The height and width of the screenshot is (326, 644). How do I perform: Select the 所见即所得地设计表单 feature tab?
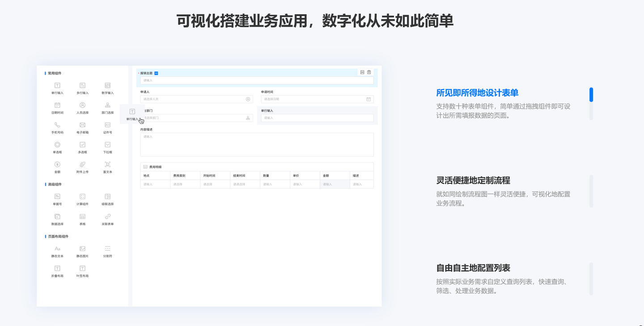click(477, 93)
